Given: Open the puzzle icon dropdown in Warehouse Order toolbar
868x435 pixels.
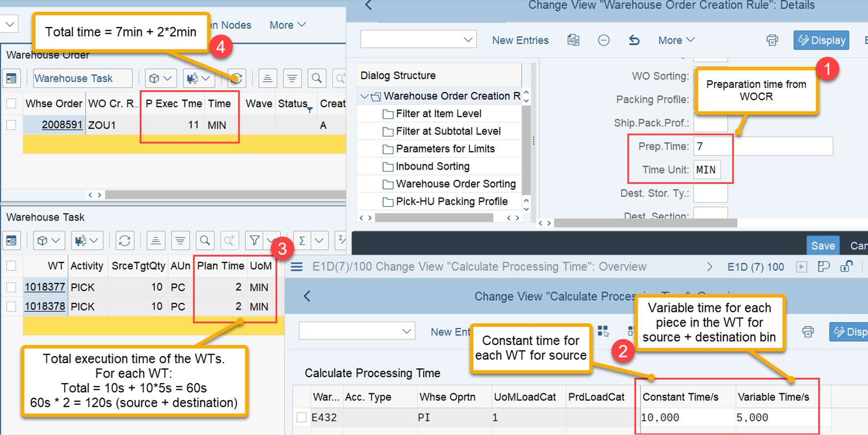Looking at the screenshot, I should (198, 78).
